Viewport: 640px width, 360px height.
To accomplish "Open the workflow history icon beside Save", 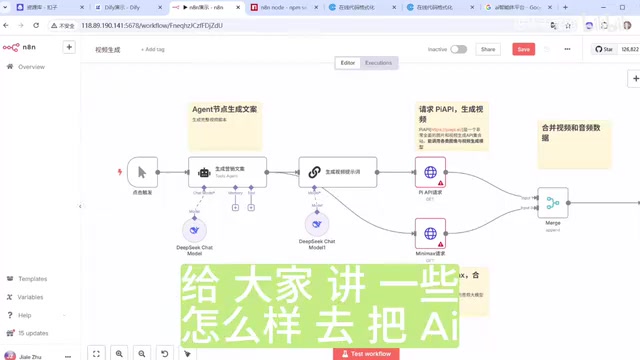I will point(547,49).
